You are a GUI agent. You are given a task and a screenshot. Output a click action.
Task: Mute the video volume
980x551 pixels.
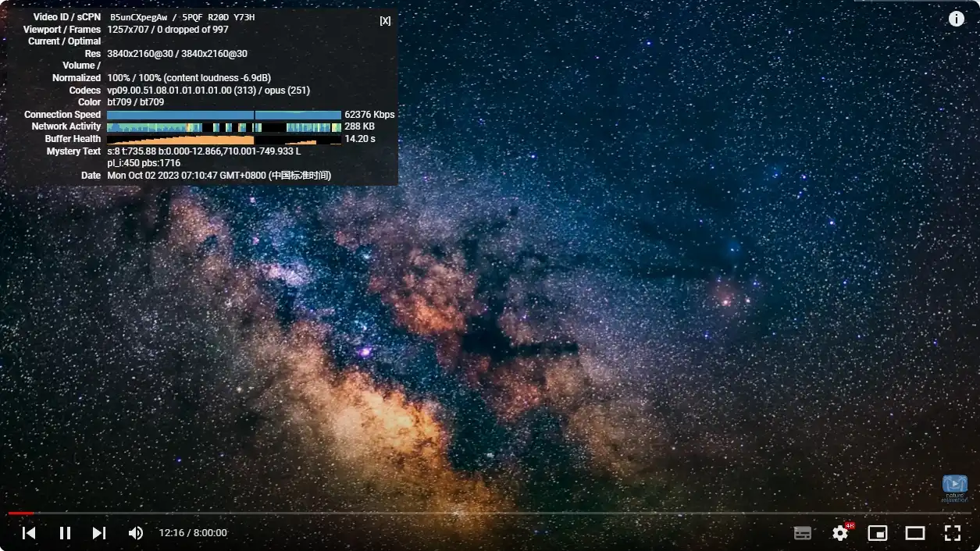(x=136, y=533)
